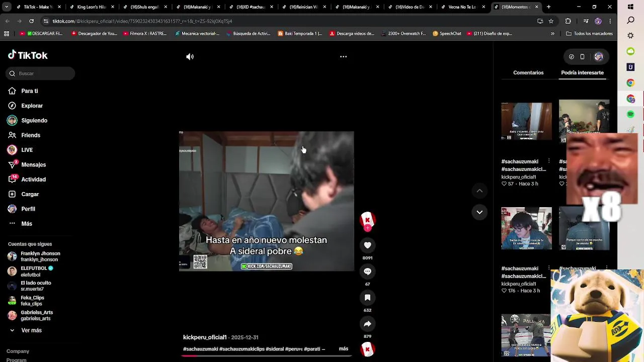Open kickperu_oficial1 profile from caption
The height and width of the screenshot is (362, 644).
[205, 337]
